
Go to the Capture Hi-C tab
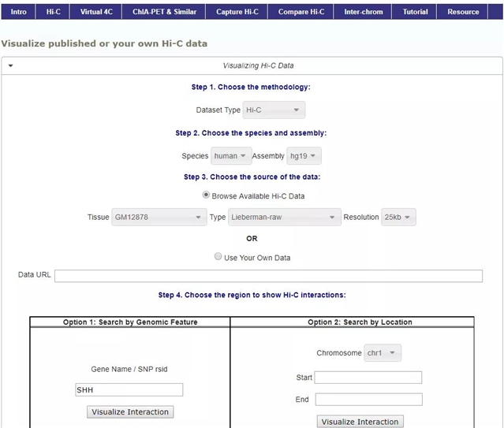237,12
